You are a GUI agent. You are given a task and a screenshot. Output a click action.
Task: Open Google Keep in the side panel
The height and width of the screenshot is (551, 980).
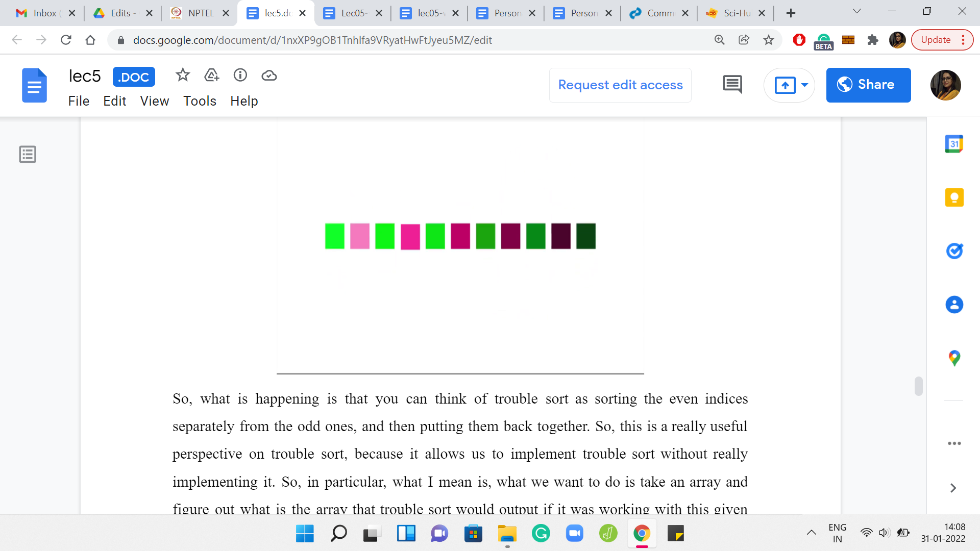[x=953, y=197]
